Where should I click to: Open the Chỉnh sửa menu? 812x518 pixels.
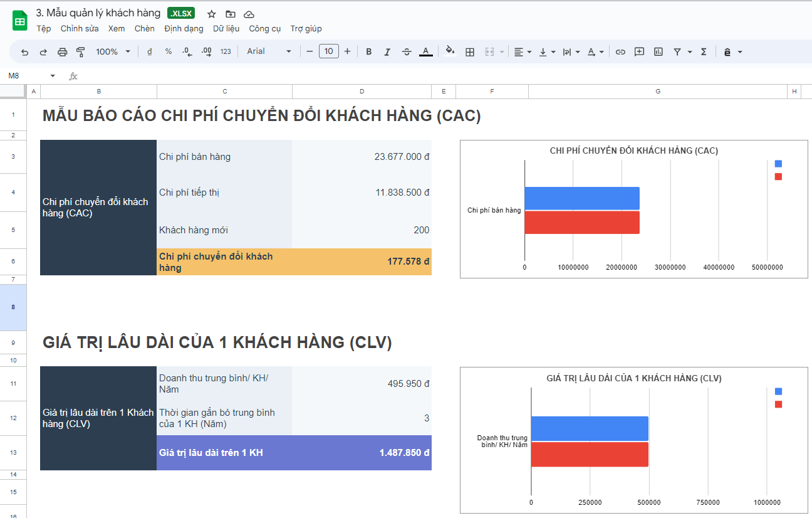coord(80,28)
